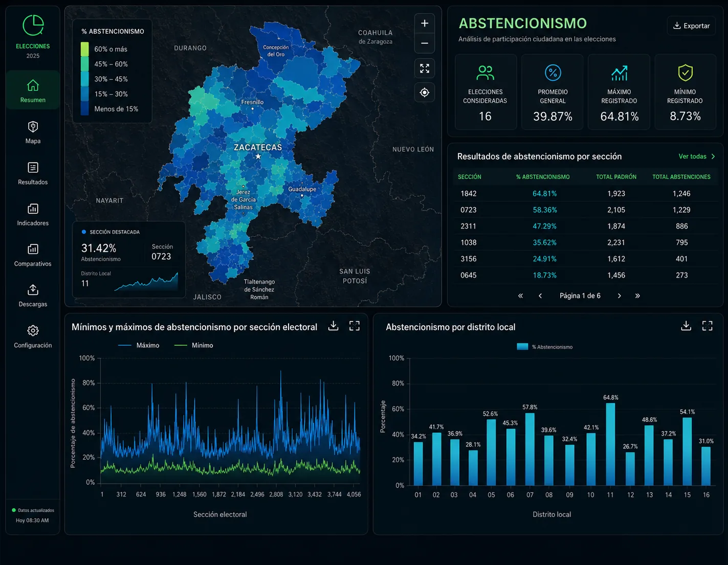Select table row for sección 0645
728x565 pixels.
click(585, 275)
